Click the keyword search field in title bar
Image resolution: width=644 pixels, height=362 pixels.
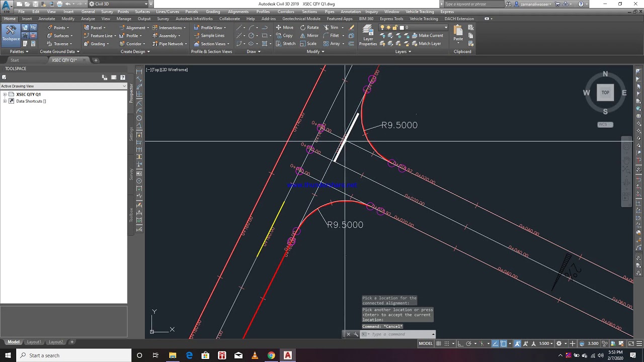[473, 4]
